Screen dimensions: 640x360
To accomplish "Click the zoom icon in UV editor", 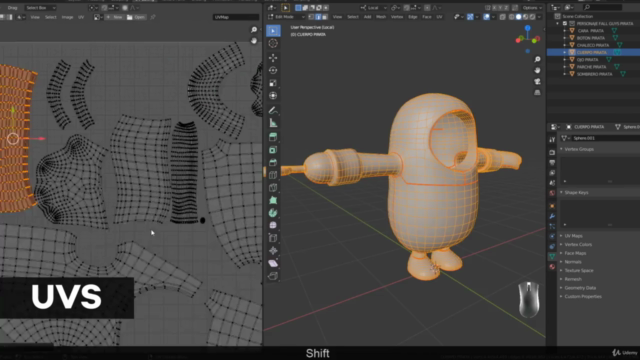I will click(x=254, y=30).
